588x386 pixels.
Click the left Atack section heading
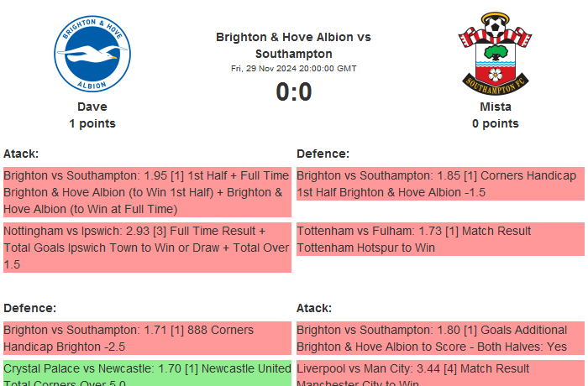[x=21, y=154]
